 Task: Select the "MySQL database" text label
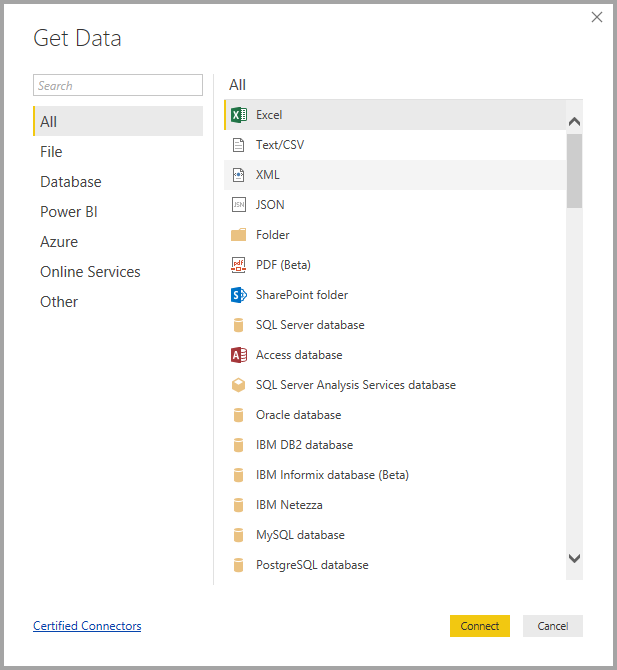(300, 535)
